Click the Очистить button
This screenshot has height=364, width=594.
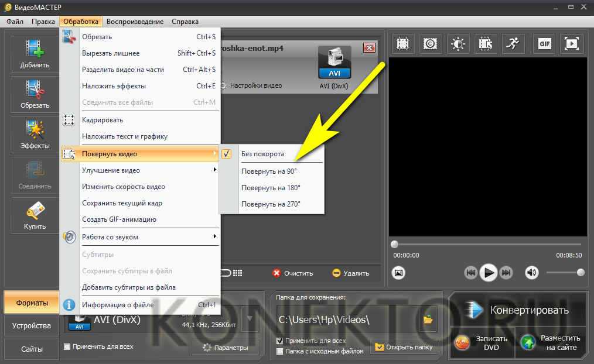click(x=293, y=273)
